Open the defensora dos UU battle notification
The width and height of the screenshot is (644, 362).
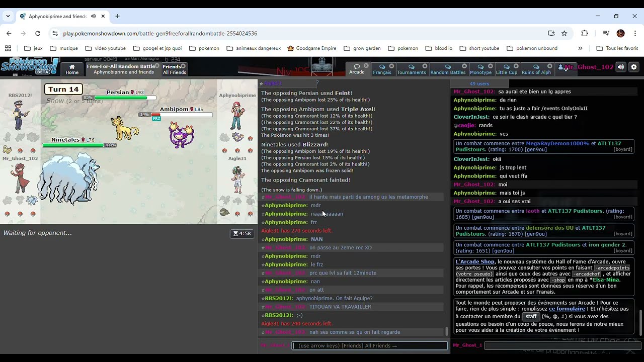[x=543, y=231]
